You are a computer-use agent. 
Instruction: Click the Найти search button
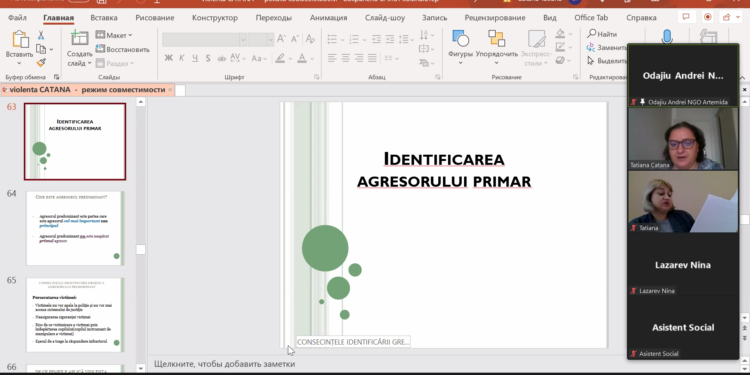click(x=602, y=34)
